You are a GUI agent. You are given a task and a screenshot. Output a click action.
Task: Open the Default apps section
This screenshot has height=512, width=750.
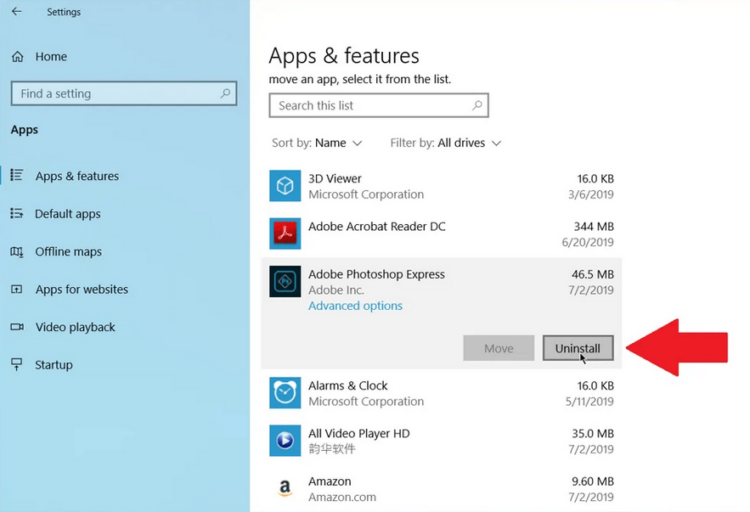coord(68,214)
